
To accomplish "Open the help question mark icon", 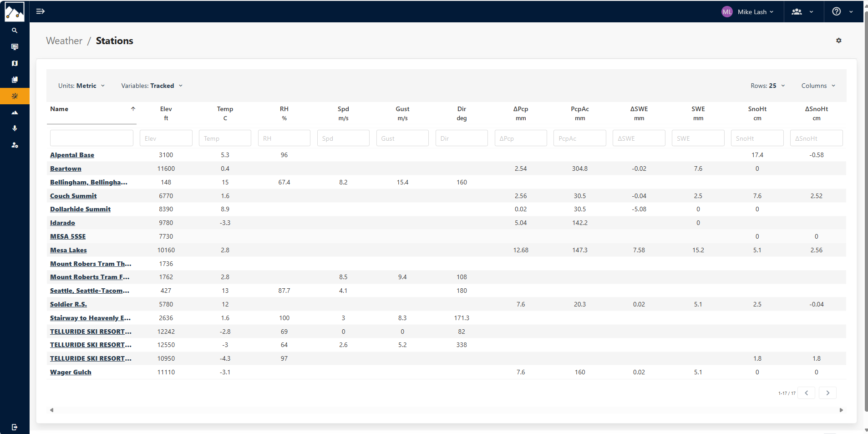I will point(837,11).
